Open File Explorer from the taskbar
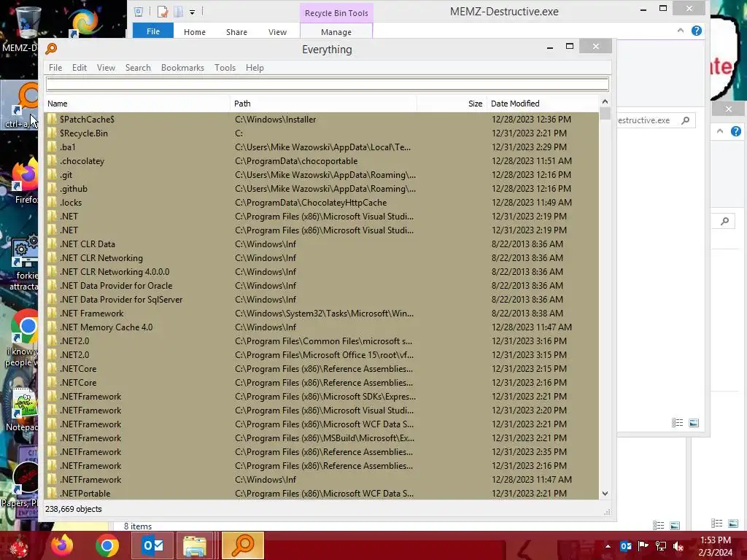Image resolution: width=747 pixels, height=560 pixels. (x=194, y=545)
